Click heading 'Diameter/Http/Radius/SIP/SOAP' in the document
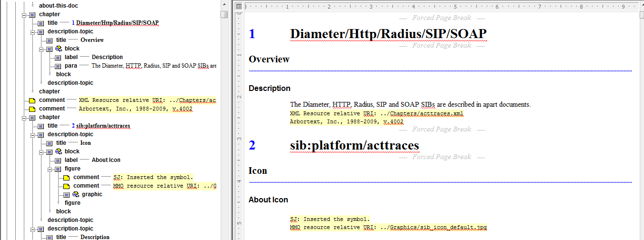The image size is (644, 240). point(388,34)
